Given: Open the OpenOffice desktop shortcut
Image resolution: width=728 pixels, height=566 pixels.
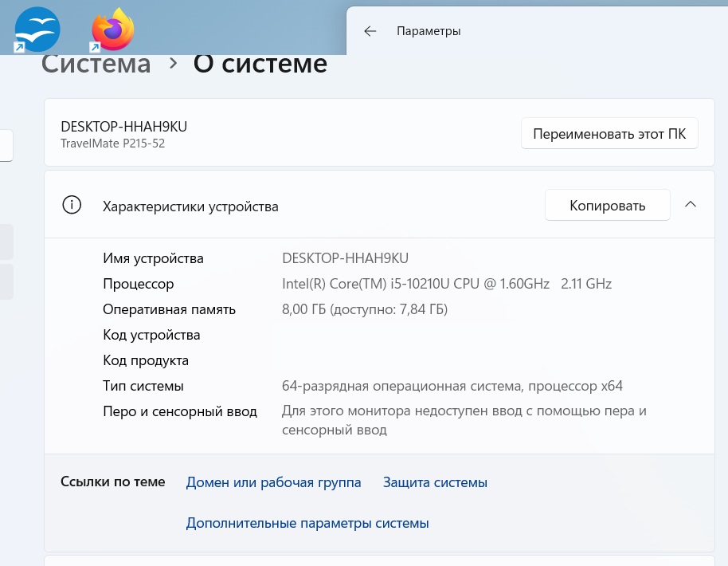Looking at the screenshot, I should tap(37, 29).
